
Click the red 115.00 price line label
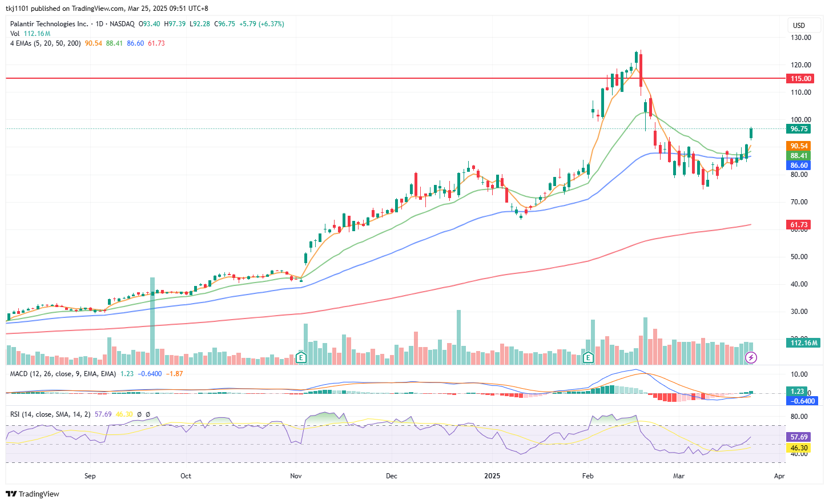(800, 79)
